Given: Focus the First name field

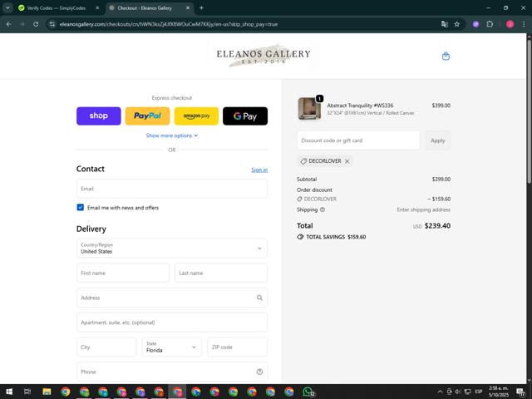Looking at the screenshot, I should coord(123,273).
